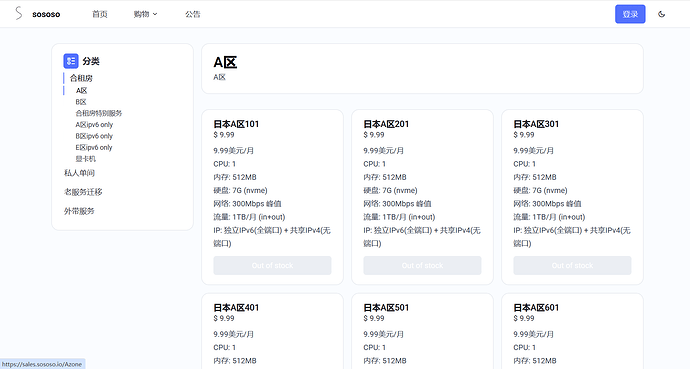Image resolution: width=690 pixels, height=369 pixels.
Task: Click the 日本A区301 product title
Action: 536,124
